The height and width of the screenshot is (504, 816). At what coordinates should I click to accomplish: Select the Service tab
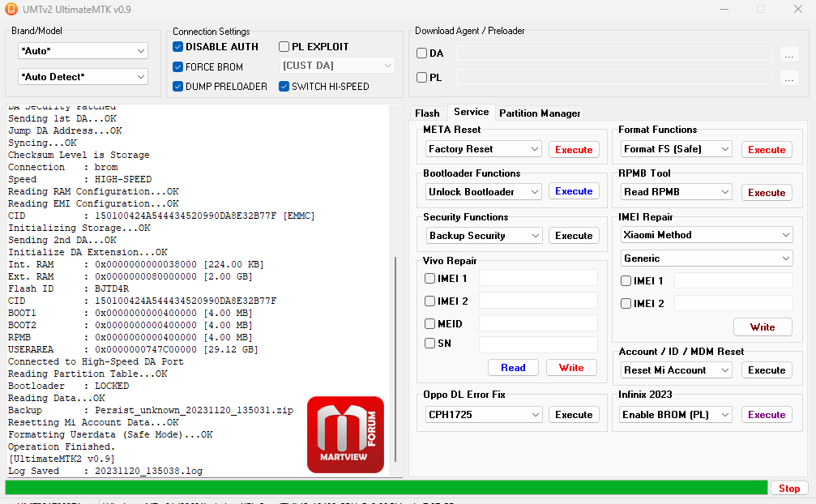[x=471, y=112]
